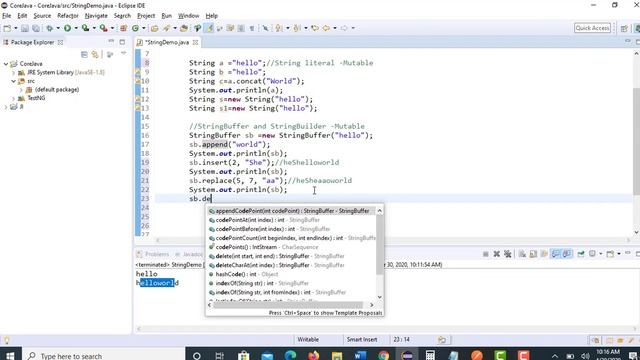Close the StringDemo.java editor tab
The width and height of the screenshot is (640, 360).
pyautogui.click(x=195, y=42)
